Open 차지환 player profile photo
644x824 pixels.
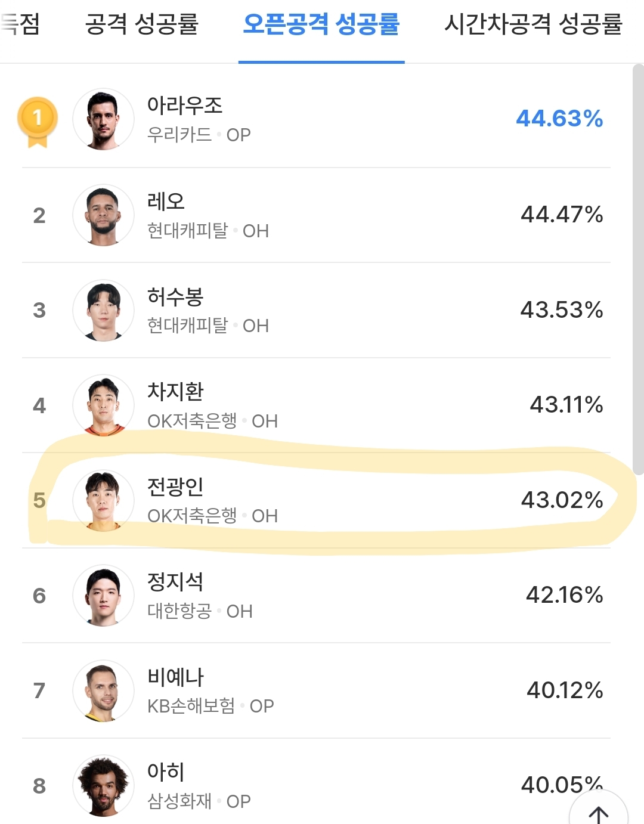click(103, 405)
